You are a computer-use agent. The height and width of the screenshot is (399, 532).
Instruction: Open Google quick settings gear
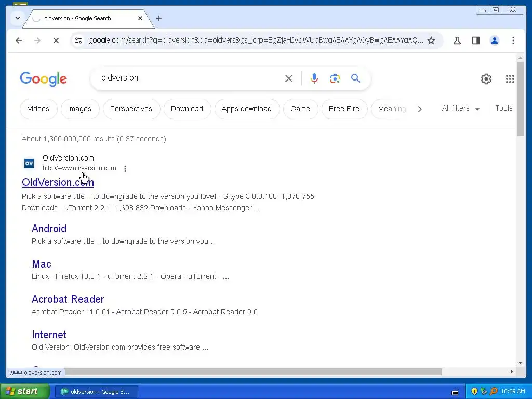click(x=486, y=79)
